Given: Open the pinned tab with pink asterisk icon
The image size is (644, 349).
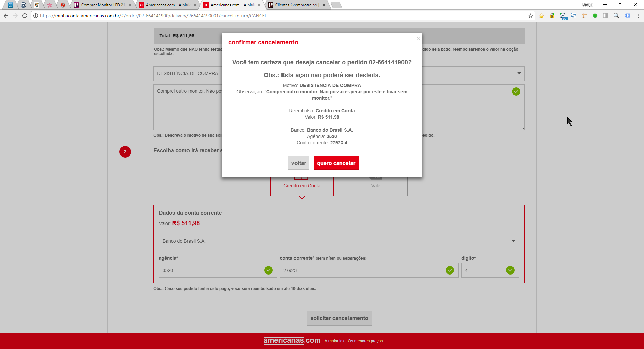Looking at the screenshot, I should 50,5.
